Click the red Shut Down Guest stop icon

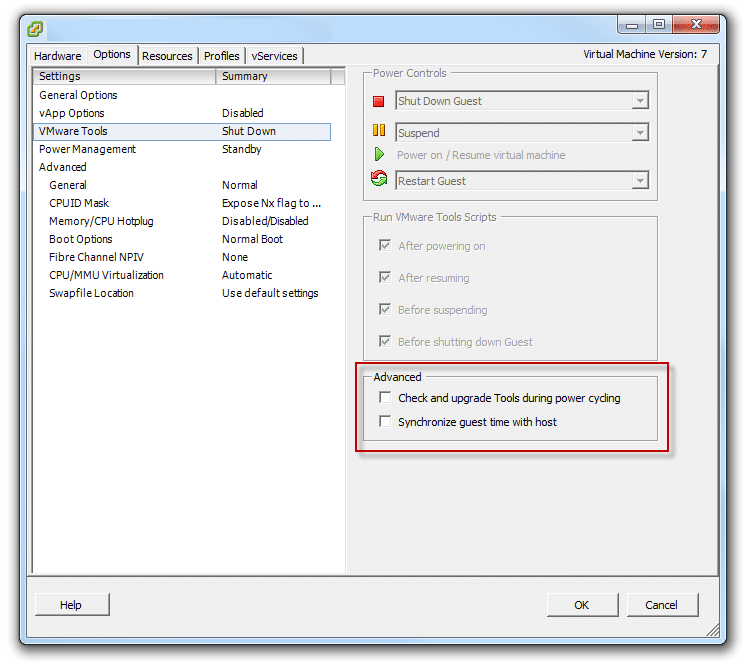pyautogui.click(x=379, y=101)
